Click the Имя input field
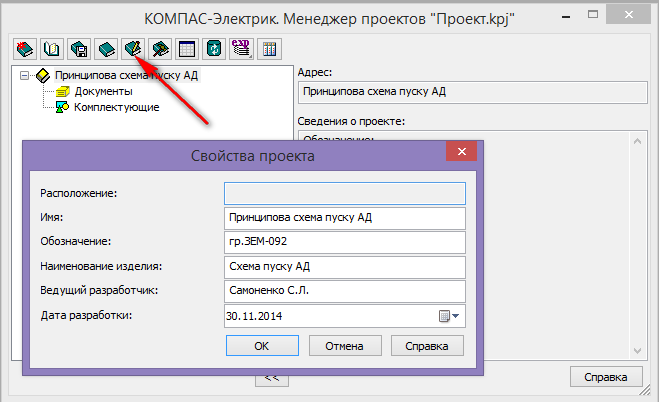Viewport: 659px width, 402px height. (x=345, y=218)
